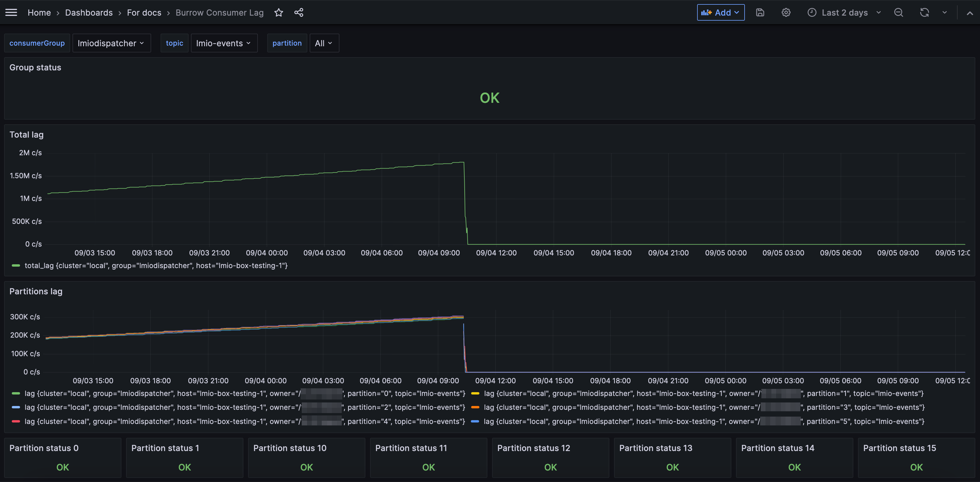Click the Burrow Consumer Lag breadcrumb title
980x482 pixels.
pos(219,13)
